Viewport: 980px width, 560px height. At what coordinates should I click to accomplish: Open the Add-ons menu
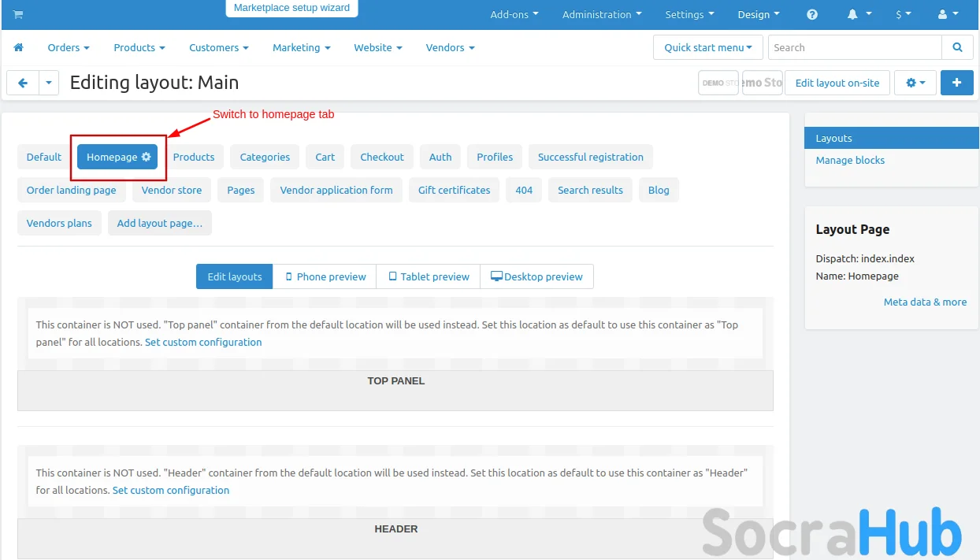pyautogui.click(x=514, y=15)
